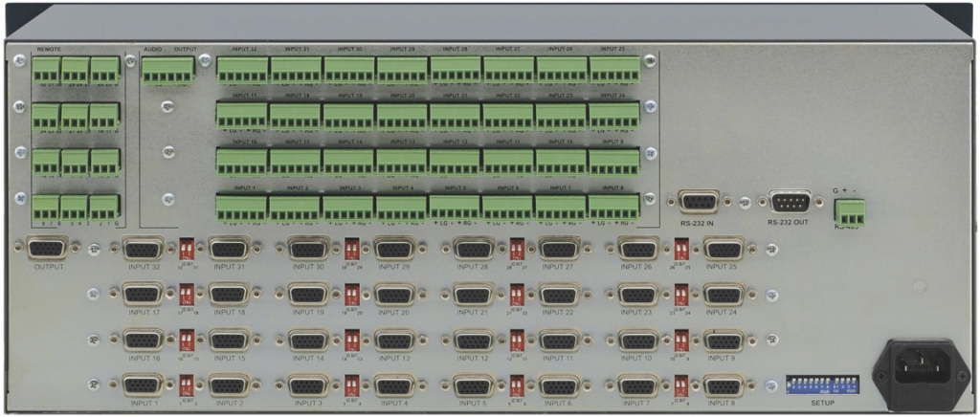
Task: Select the RS-232 IN serial port
Action: (x=699, y=202)
